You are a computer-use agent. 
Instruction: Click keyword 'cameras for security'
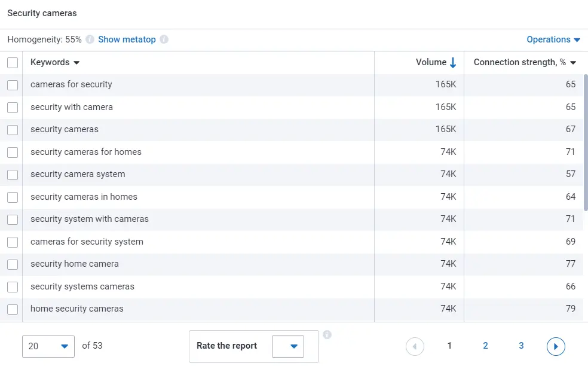71,84
